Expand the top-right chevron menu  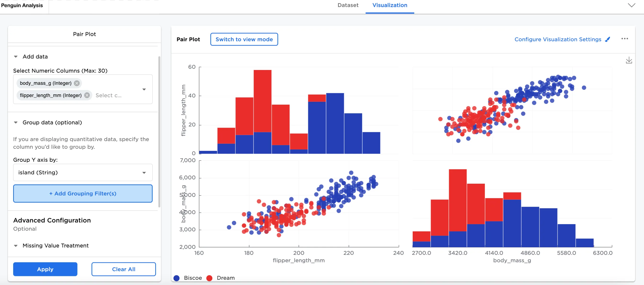point(632,5)
